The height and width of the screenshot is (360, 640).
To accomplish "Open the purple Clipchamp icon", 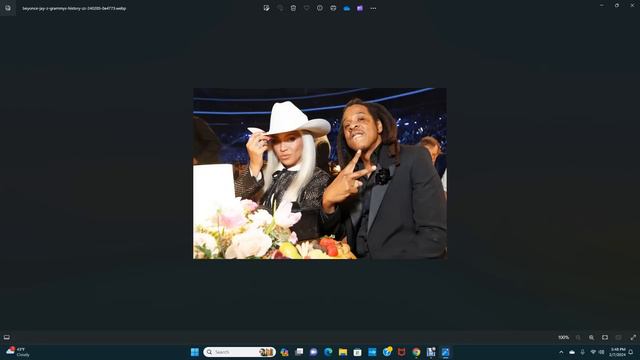I will (360, 8).
